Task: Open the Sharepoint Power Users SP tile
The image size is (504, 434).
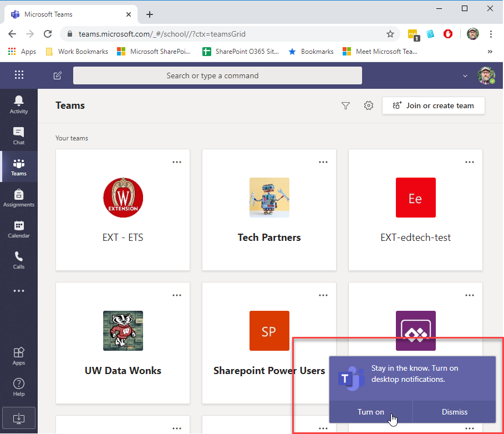Action: click(x=269, y=331)
